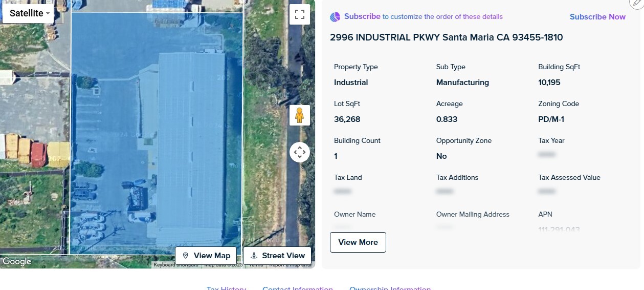The height and width of the screenshot is (290, 644).
Task: Report a map error
Action: pyautogui.click(x=290, y=265)
